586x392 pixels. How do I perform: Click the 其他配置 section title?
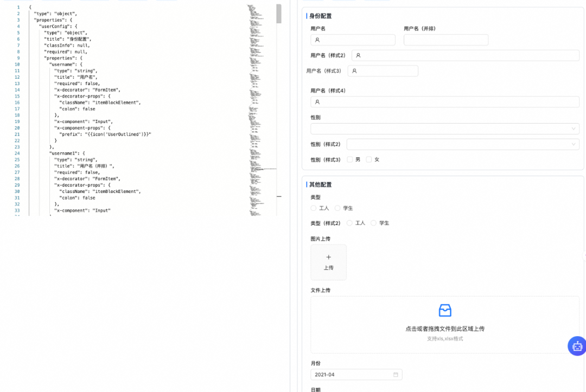pyautogui.click(x=320, y=185)
